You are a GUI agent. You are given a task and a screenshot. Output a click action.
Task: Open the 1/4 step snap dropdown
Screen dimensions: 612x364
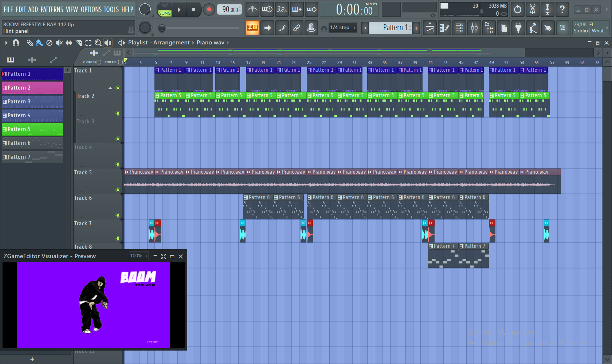point(342,28)
